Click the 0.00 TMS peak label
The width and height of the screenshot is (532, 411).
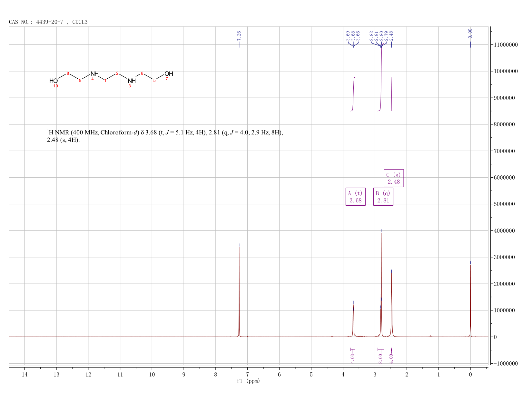[x=470, y=34]
